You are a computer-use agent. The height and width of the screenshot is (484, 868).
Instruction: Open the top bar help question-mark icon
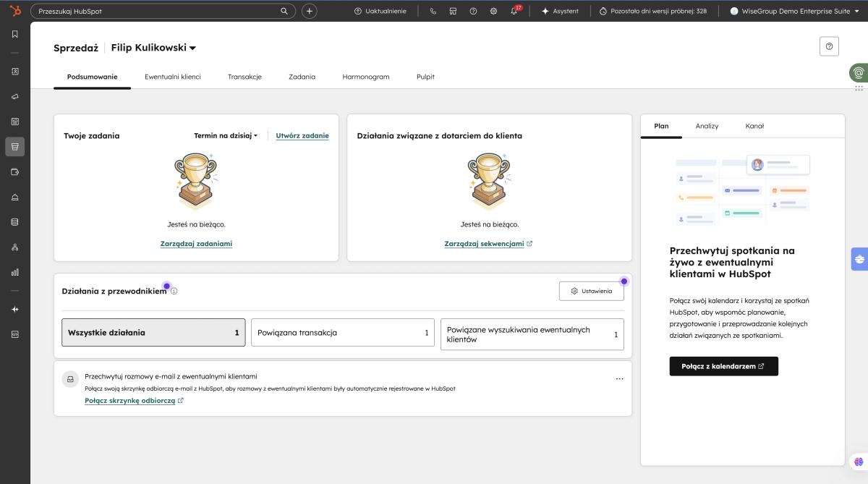pyautogui.click(x=473, y=11)
